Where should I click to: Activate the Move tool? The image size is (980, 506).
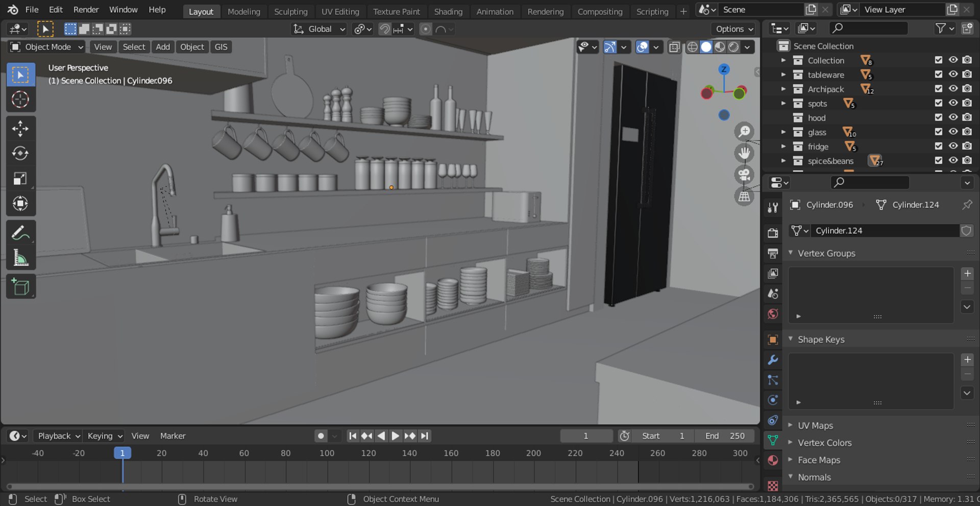(20, 129)
